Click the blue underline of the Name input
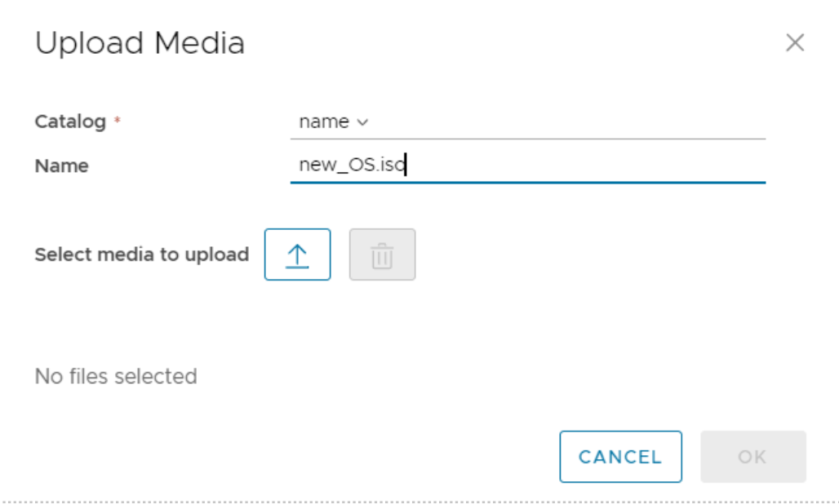 coord(527,182)
